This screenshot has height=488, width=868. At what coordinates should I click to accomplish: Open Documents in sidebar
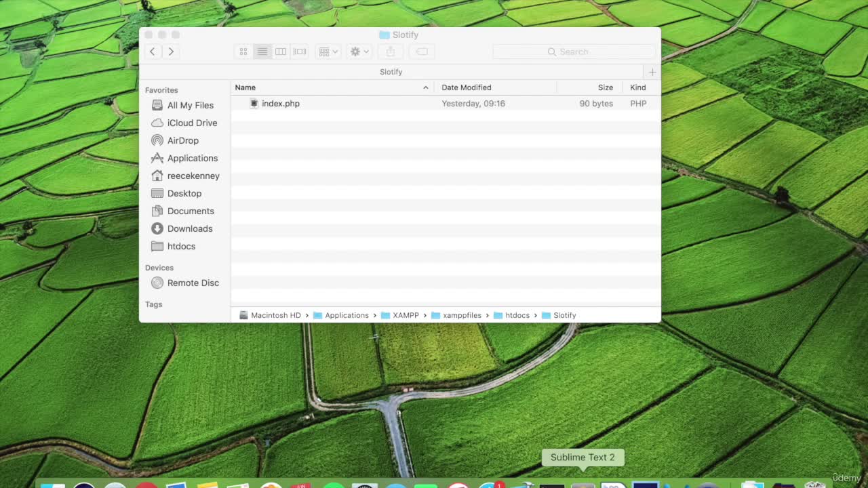coord(182,211)
